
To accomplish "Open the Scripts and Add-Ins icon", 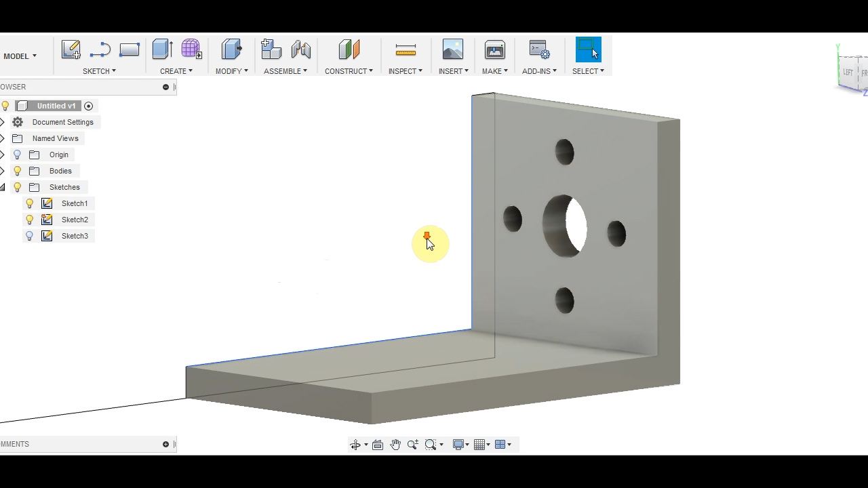I will pos(539,49).
